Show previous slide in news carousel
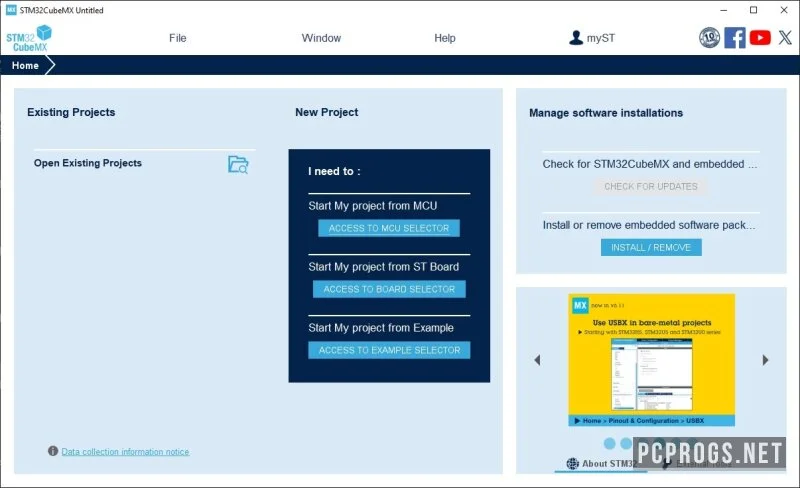This screenshot has width=800, height=488. click(x=537, y=360)
